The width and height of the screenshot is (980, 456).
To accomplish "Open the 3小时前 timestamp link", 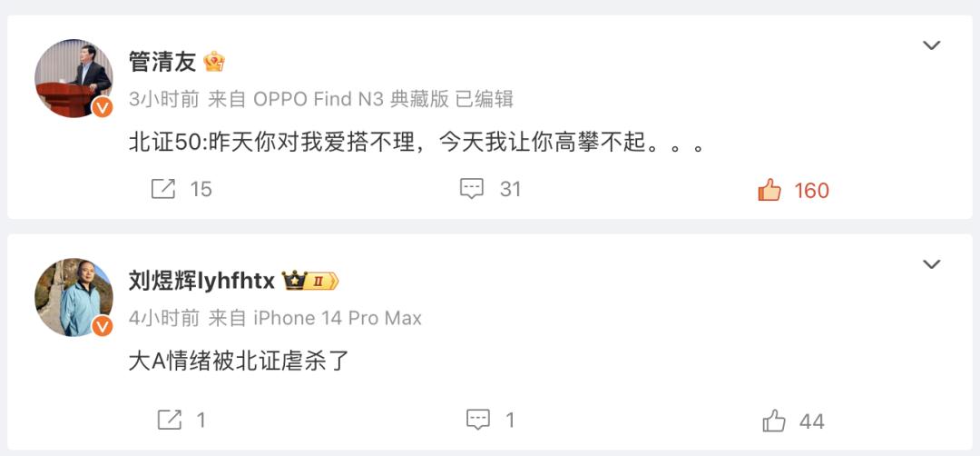I will tap(163, 99).
